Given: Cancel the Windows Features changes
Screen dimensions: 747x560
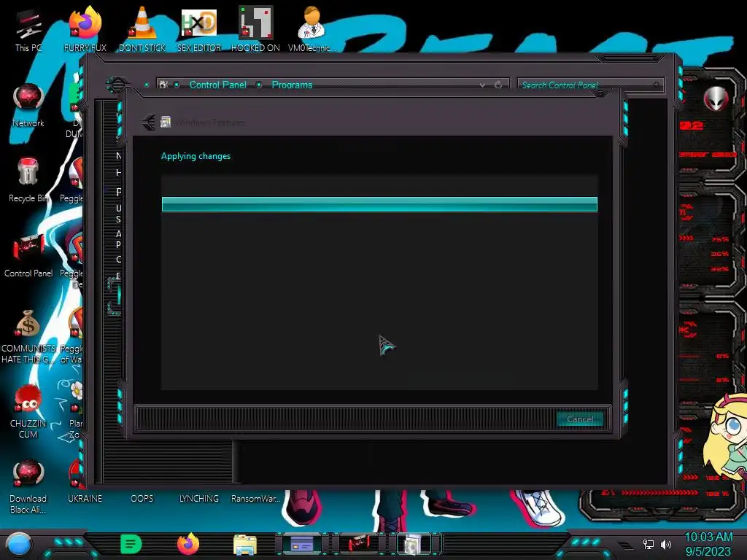Looking at the screenshot, I should [579, 419].
